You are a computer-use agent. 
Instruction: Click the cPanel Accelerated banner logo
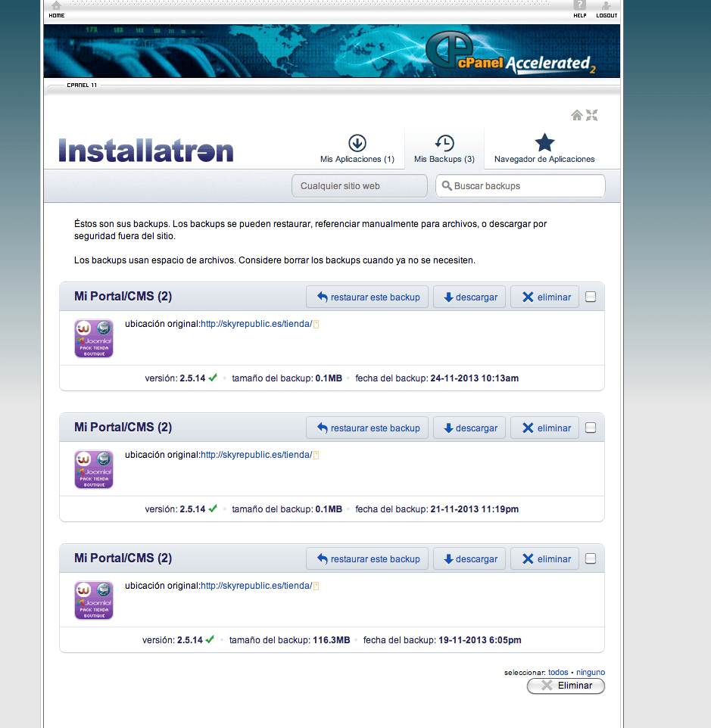510,52
